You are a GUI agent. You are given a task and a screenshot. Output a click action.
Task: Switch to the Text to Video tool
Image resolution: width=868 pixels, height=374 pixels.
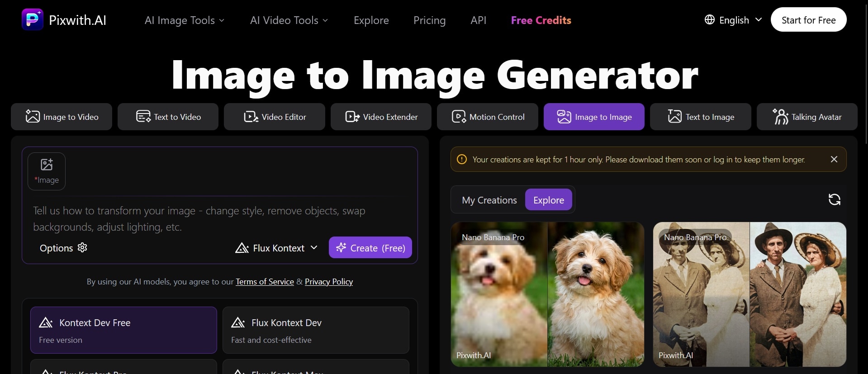tap(168, 117)
